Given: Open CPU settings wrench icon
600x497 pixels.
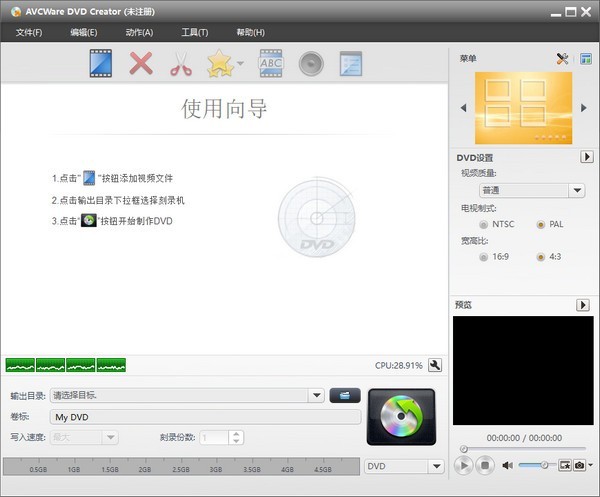Looking at the screenshot, I should tap(435, 365).
